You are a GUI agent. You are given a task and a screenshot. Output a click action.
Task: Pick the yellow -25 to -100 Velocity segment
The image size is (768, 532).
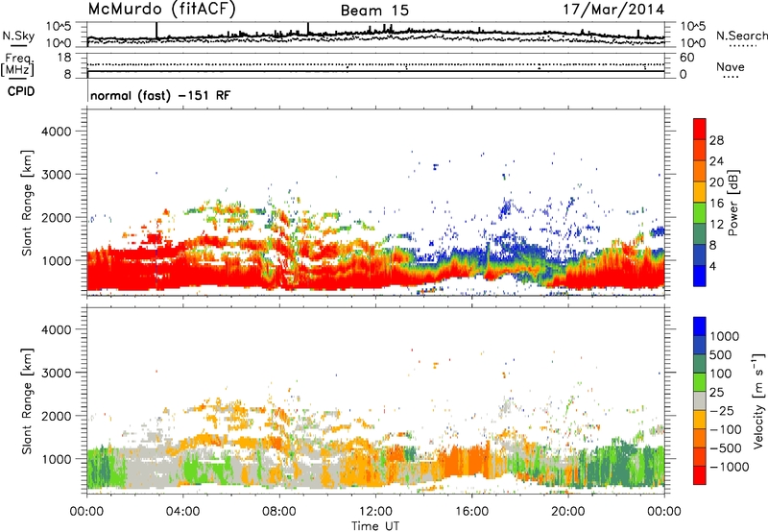(700, 420)
